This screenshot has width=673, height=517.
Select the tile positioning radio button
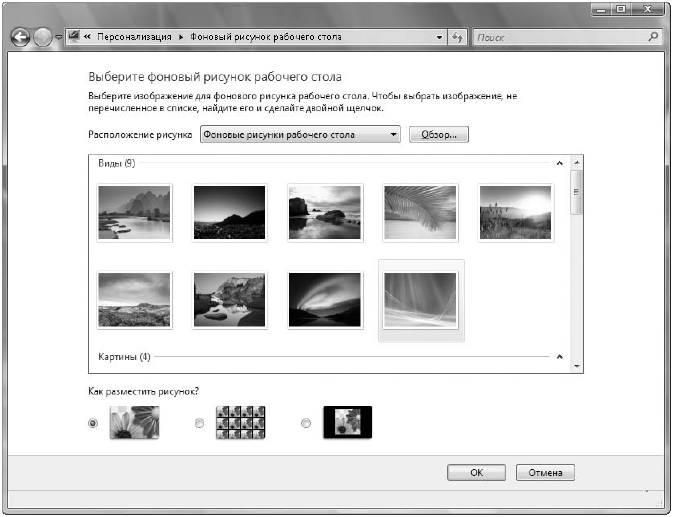pos(199,424)
